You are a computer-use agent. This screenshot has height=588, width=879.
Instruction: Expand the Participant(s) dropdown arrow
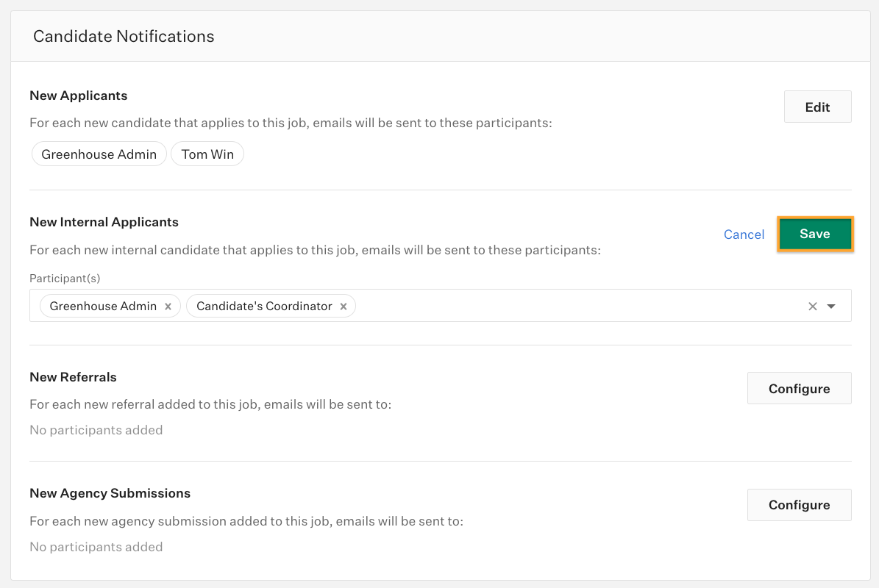tap(831, 306)
